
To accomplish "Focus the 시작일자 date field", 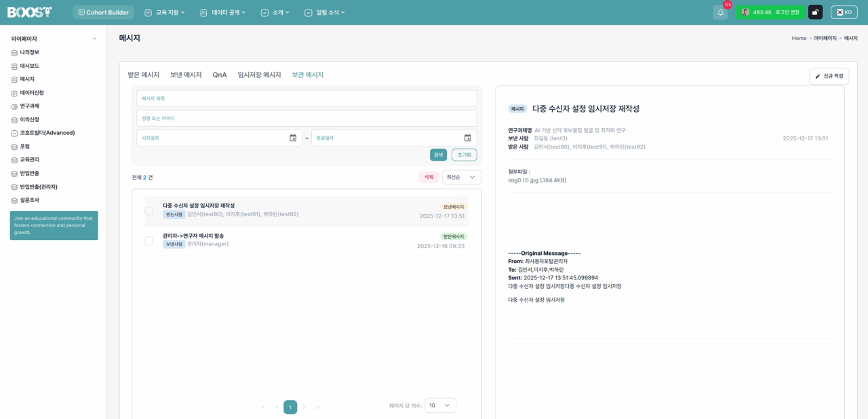I will (x=219, y=138).
